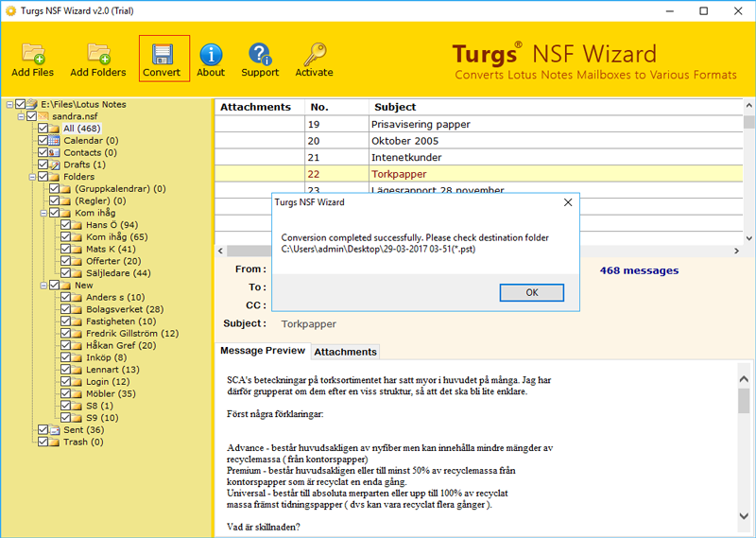Select the (Regler) (0) folder
756x538 pixels.
100,200
